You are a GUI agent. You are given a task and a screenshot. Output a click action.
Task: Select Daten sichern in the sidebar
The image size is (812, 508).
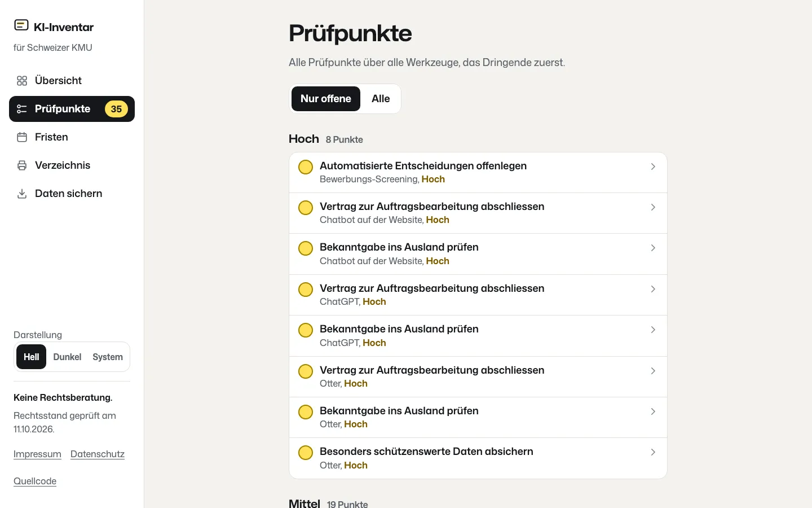point(72,194)
